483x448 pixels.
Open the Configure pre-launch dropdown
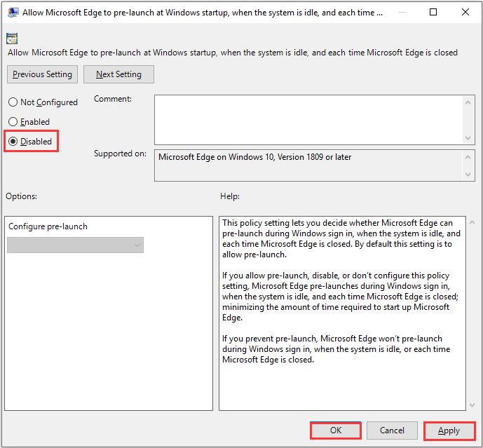[76, 245]
